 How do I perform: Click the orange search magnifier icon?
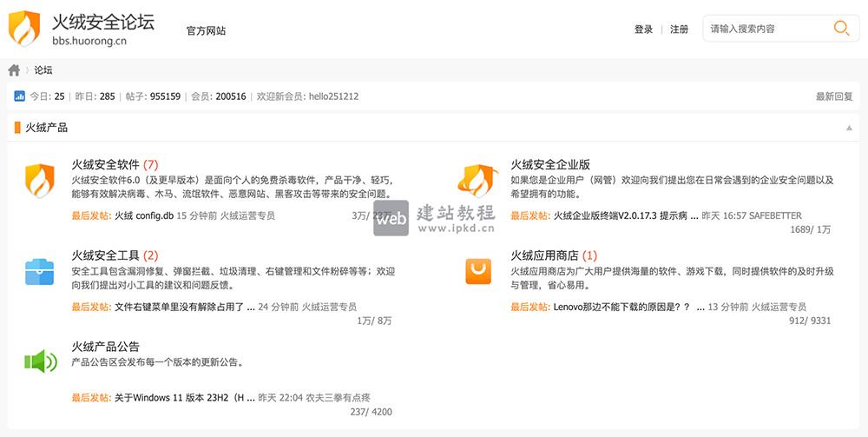pyautogui.click(x=841, y=29)
